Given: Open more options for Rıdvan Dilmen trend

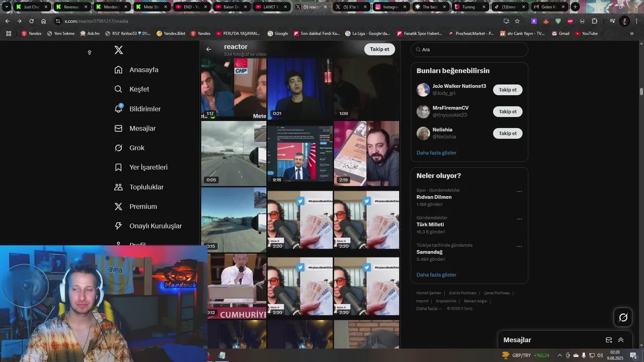Looking at the screenshot, I should coord(519,192).
